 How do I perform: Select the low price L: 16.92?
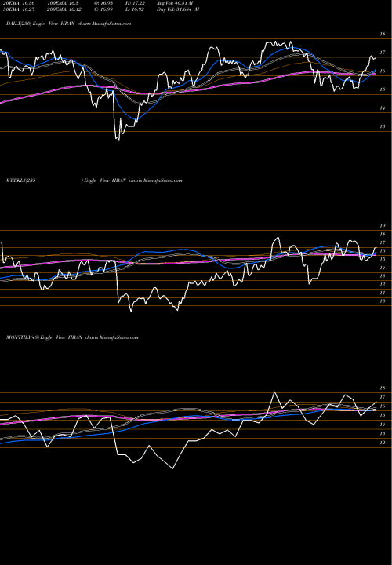coord(136,9)
